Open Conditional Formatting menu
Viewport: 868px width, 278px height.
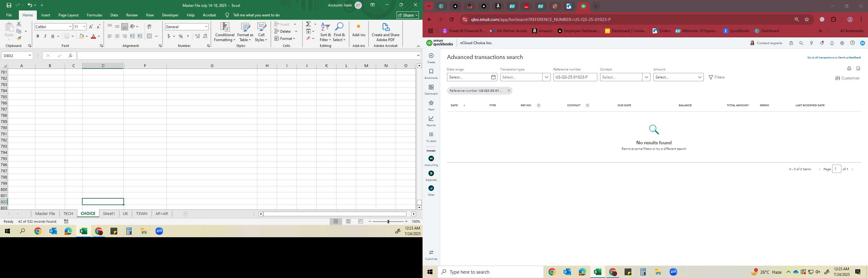[x=225, y=32]
